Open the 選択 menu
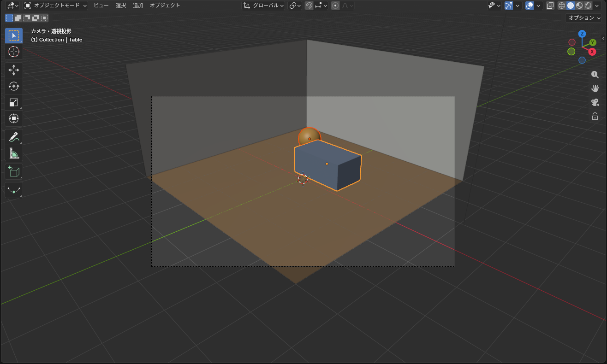This screenshot has height=364, width=607. [x=121, y=6]
